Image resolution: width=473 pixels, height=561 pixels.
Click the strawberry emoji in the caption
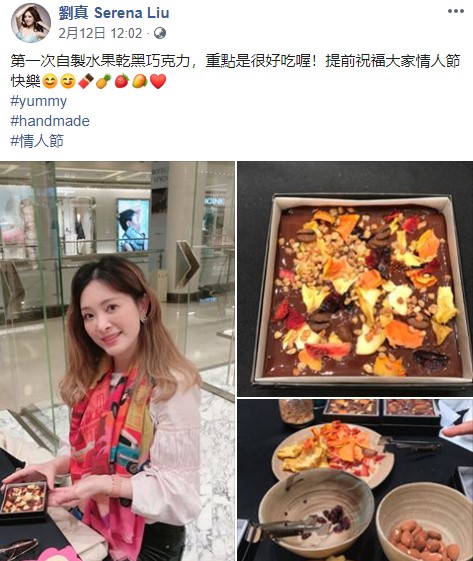tap(122, 81)
